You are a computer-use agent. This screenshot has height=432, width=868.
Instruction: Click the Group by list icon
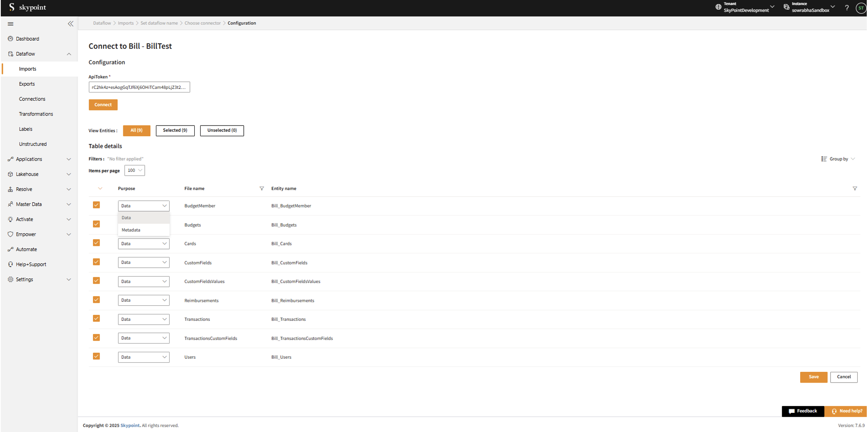[824, 159]
